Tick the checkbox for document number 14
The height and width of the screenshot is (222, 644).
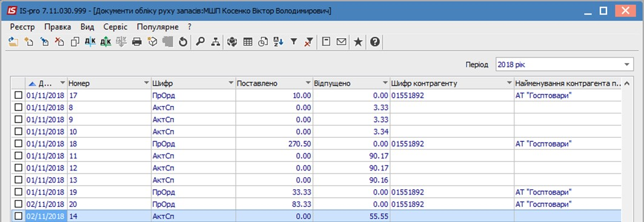pyautogui.click(x=19, y=217)
